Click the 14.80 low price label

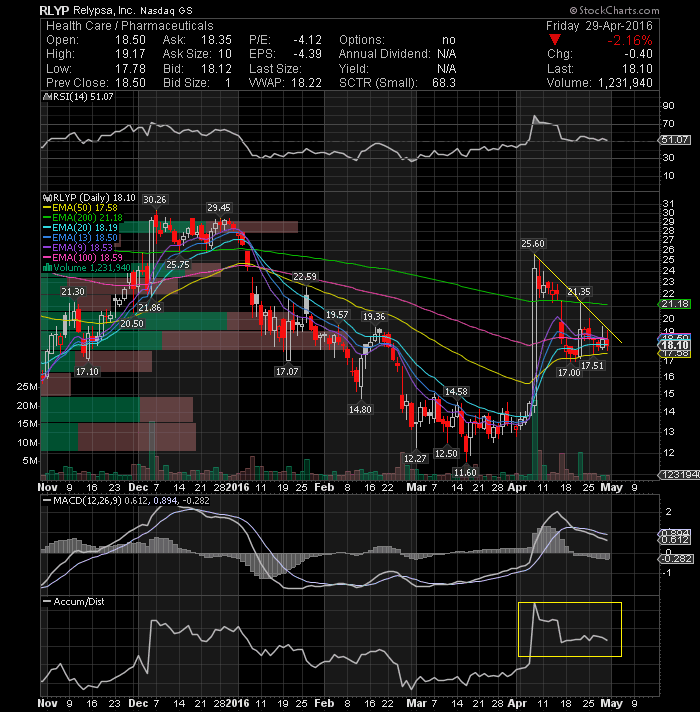tap(360, 410)
